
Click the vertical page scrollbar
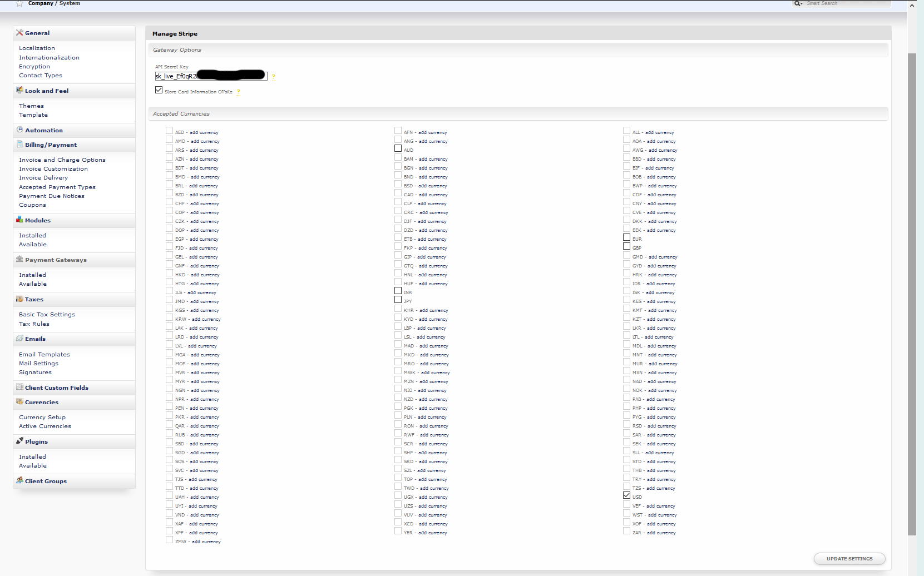pyautogui.click(x=912, y=295)
